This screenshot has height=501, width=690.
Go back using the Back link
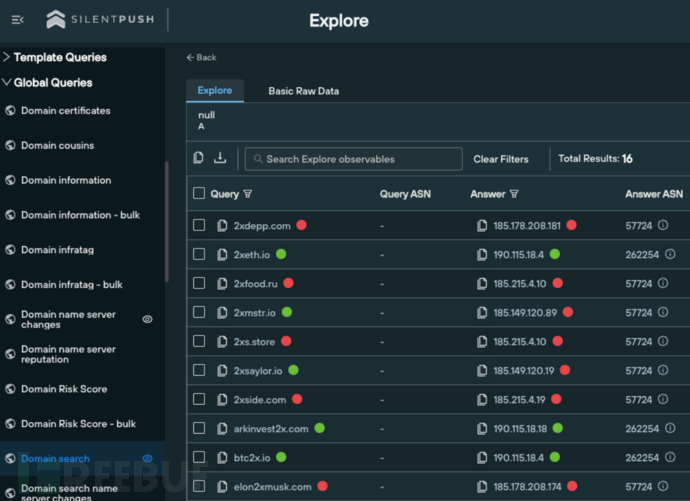tap(201, 57)
